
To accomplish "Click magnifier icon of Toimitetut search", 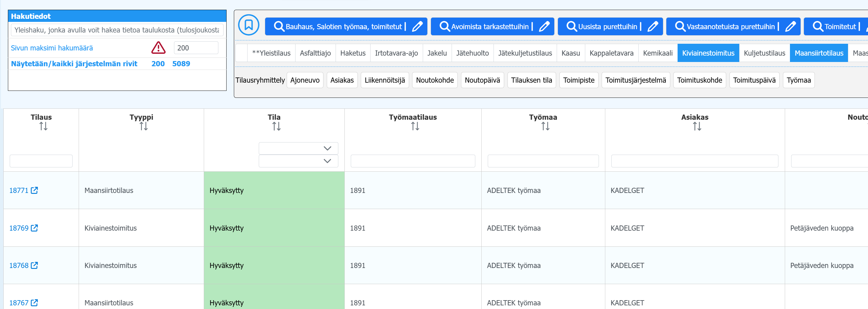I will point(818,26).
